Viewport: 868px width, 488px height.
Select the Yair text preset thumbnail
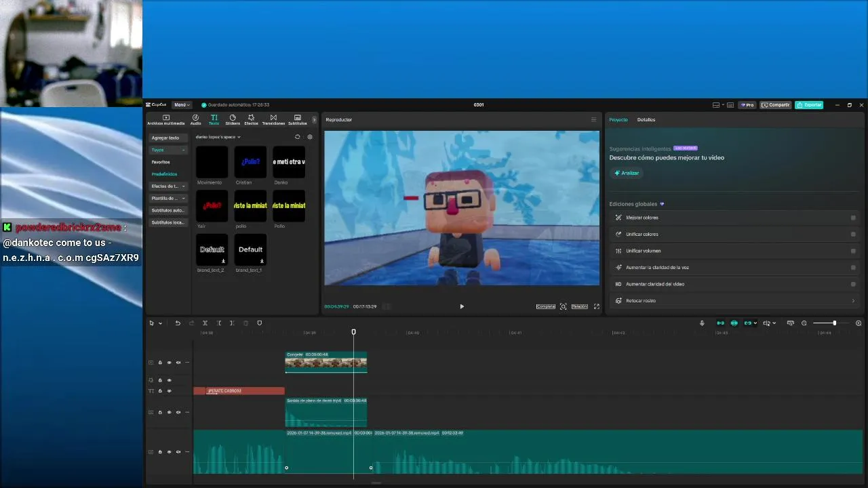click(212, 205)
